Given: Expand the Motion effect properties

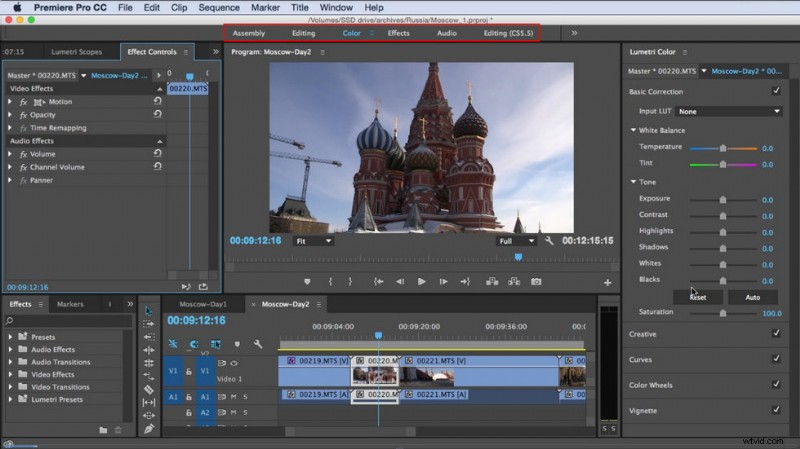Looking at the screenshot, I should 10,102.
